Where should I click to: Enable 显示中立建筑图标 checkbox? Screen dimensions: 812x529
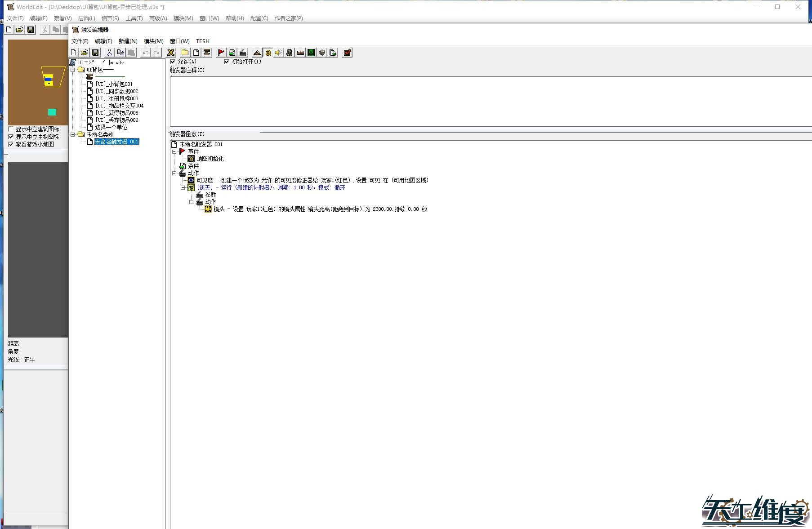pyautogui.click(x=11, y=129)
